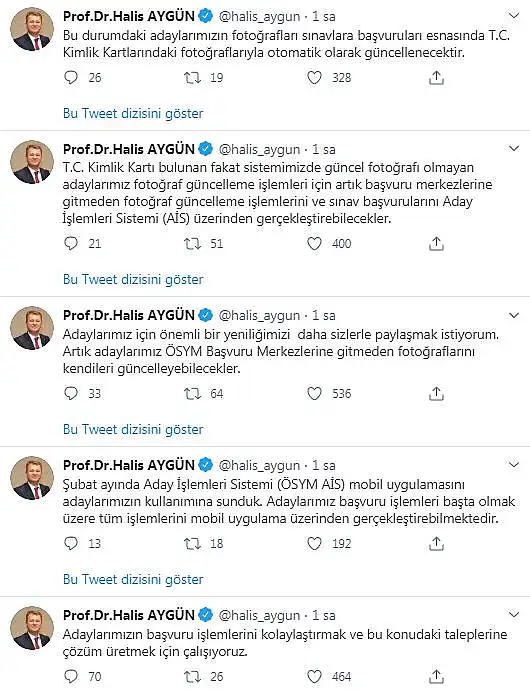The height and width of the screenshot is (695, 530).
Task: Retweet the tweet showing 51 retweets
Action: pyautogui.click(x=192, y=244)
